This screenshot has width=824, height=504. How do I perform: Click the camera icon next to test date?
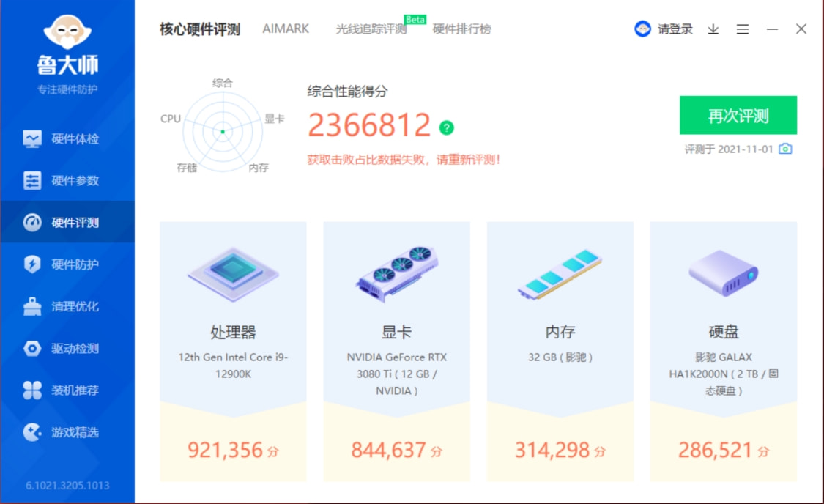[785, 148]
